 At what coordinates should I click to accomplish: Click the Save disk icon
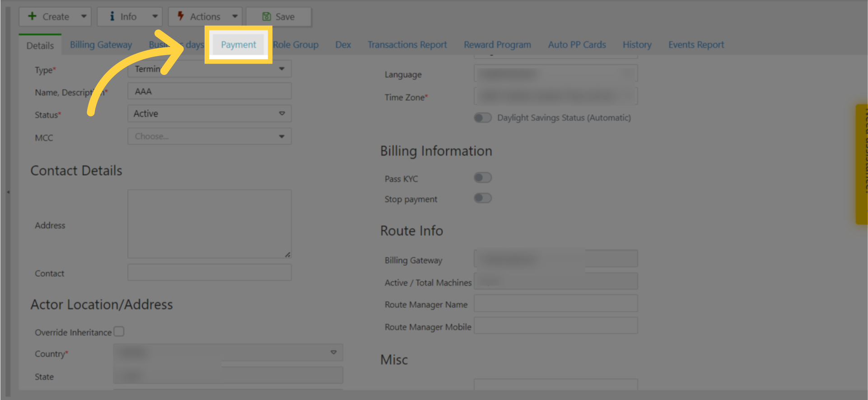tap(266, 17)
